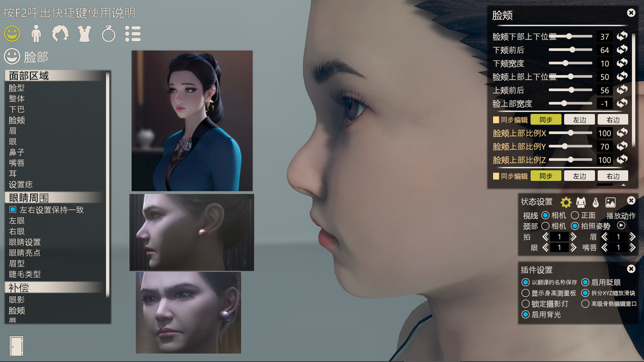Advance 眼 pattern with right arrow
The height and width of the screenshot is (362, 644).
573,248
